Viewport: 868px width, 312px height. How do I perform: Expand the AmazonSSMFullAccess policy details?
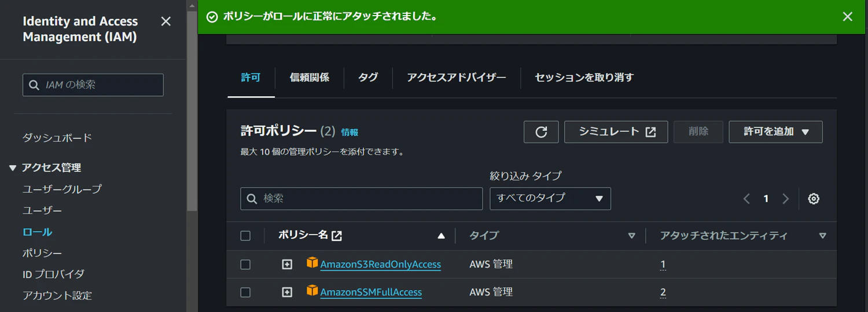pyautogui.click(x=287, y=292)
